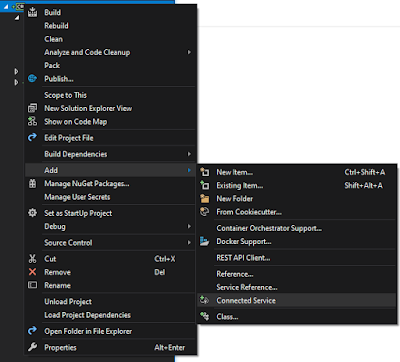
Task: Select Reference... in Add submenu
Action: point(235,274)
